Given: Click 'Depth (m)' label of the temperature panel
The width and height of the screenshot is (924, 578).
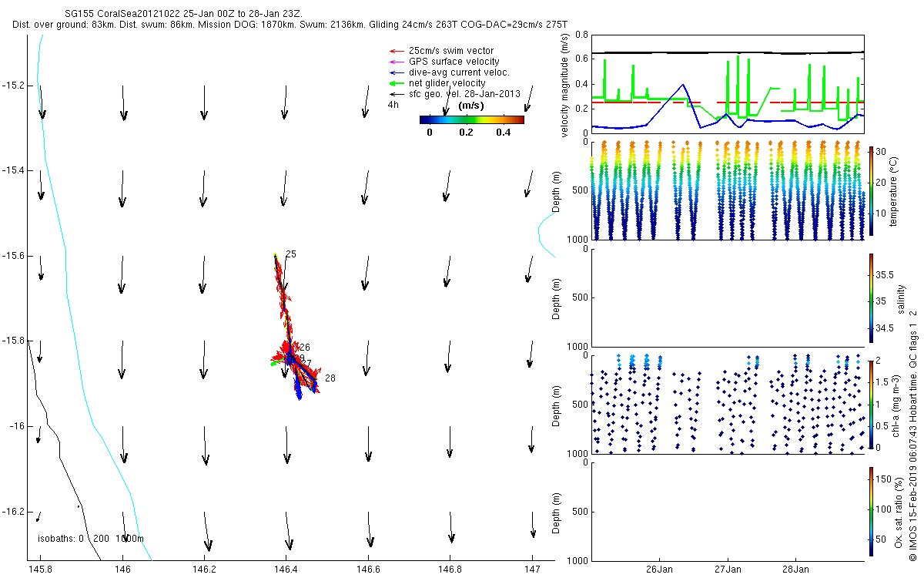Looking at the screenshot, I should tap(556, 190).
